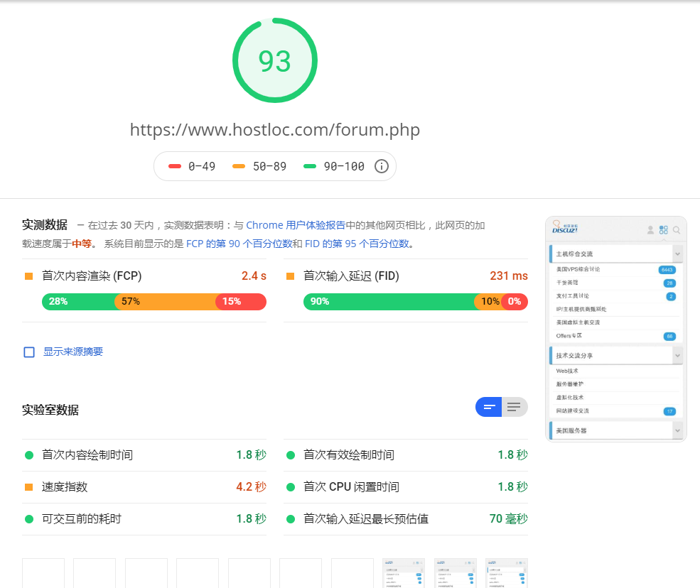Viewport: 700px width, 588px height.
Task: Switch lab data to expanded list view
Action: point(515,407)
